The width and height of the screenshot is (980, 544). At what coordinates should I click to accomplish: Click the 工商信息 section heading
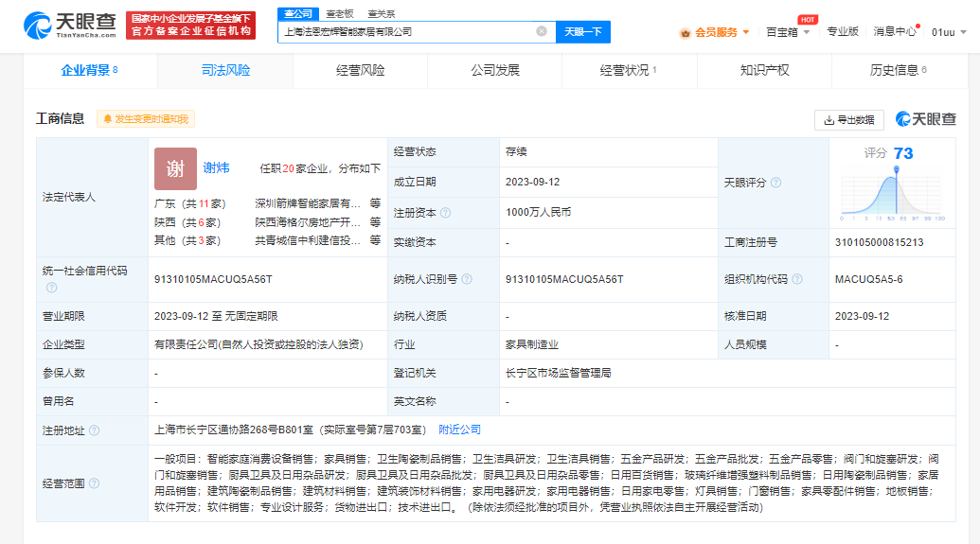[60, 118]
